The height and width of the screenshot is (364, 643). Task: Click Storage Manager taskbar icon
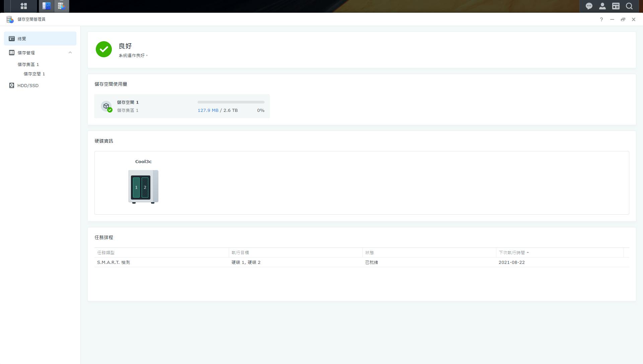[x=61, y=6]
